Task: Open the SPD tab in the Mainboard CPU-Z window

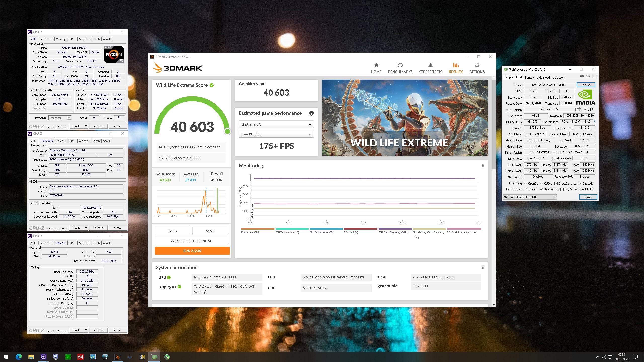Action: pyautogui.click(x=72, y=141)
